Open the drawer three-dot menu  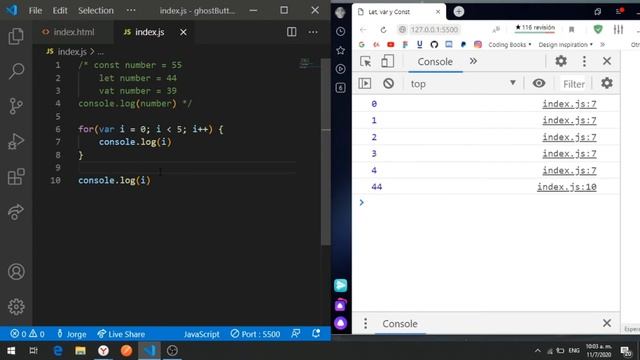pyautogui.click(x=365, y=323)
